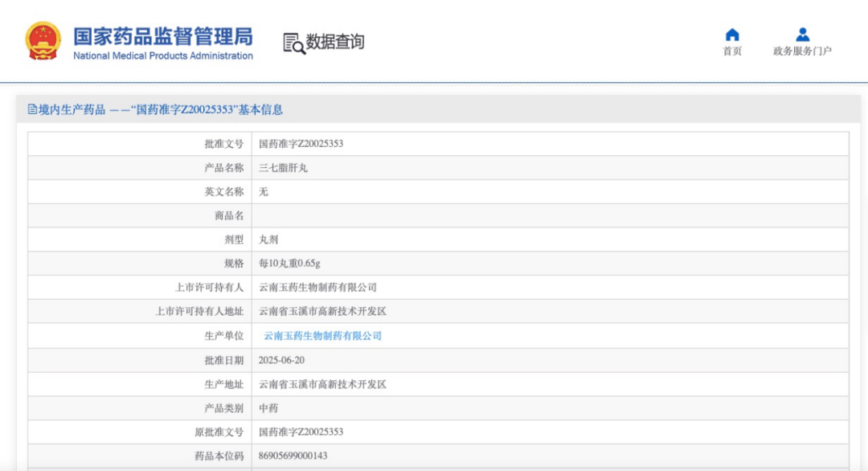
Task: Click the document-with-magnifier 数据查询 icon
Action: point(293,41)
